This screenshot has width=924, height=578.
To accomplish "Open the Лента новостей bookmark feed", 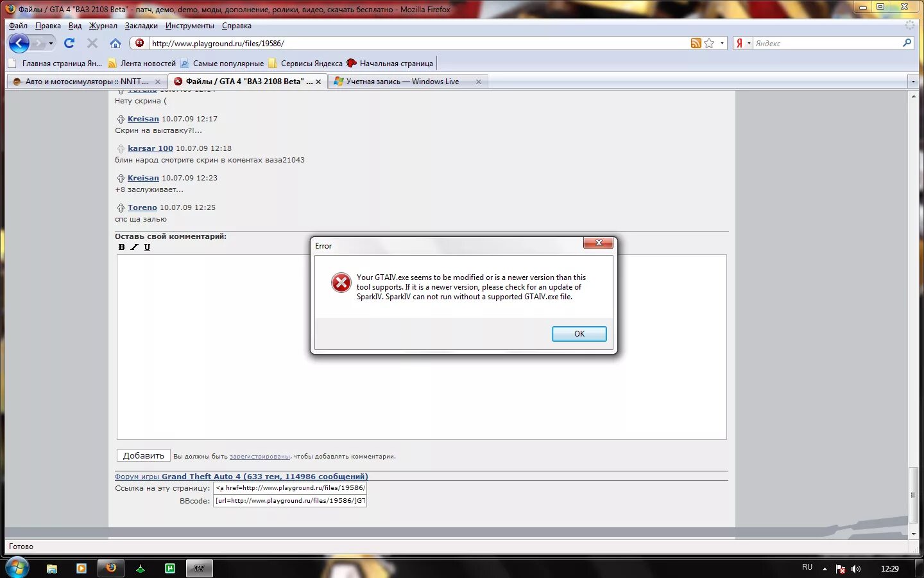I will click(x=142, y=64).
